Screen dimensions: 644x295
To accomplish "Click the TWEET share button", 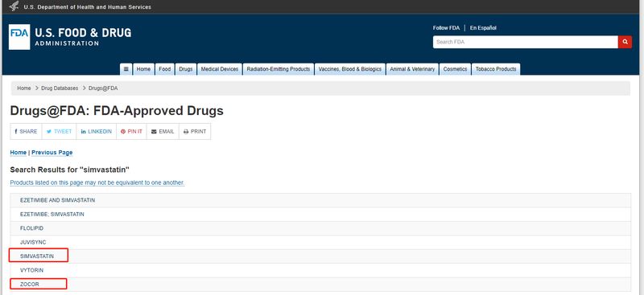I will pos(59,132).
